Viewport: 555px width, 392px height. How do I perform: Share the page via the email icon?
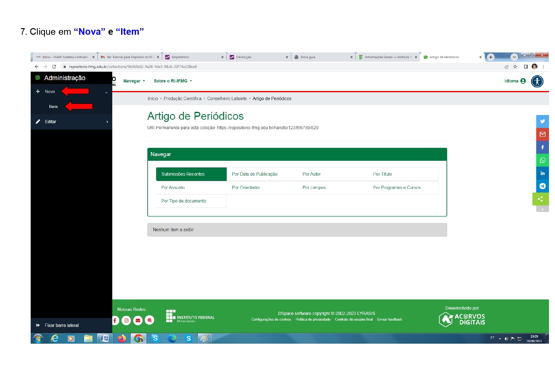click(x=542, y=134)
